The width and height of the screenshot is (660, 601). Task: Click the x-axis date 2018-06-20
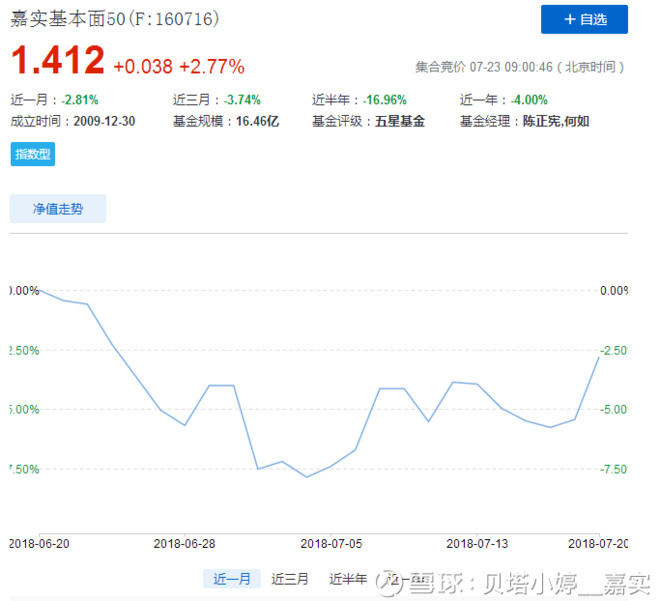click(x=39, y=544)
